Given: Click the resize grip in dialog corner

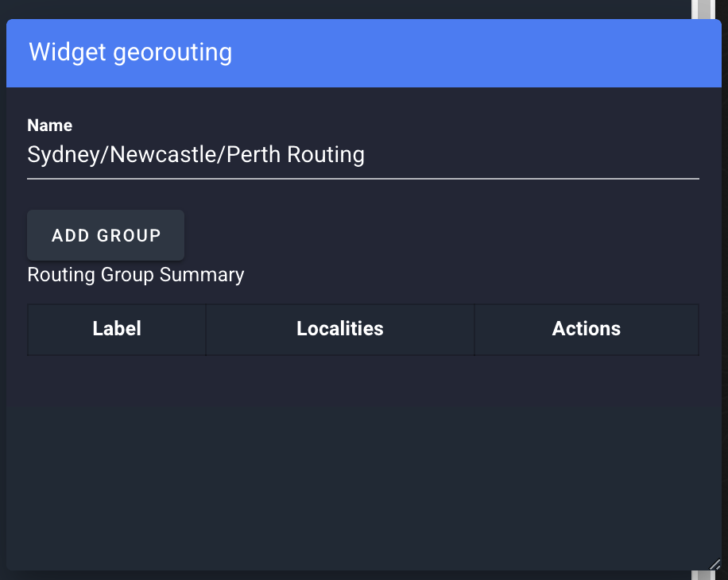Looking at the screenshot, I should point(715,564).
